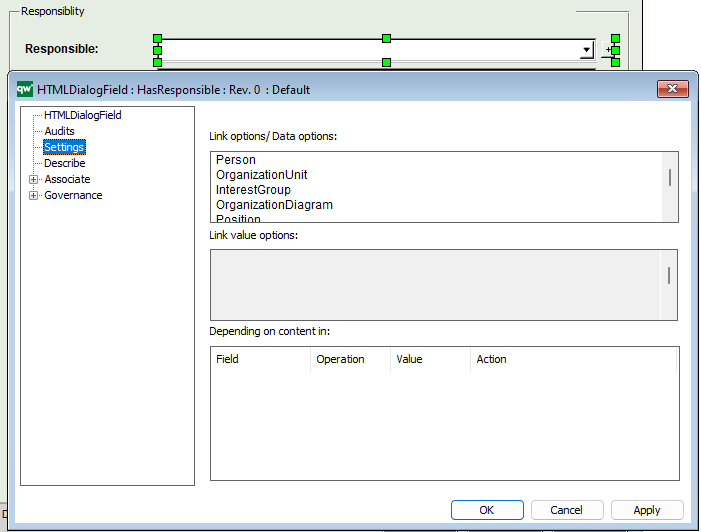Image resolution: width=701 pixels, height=532 pixels.
Task: Select Settings in the tree
Action: pos(64,148)
